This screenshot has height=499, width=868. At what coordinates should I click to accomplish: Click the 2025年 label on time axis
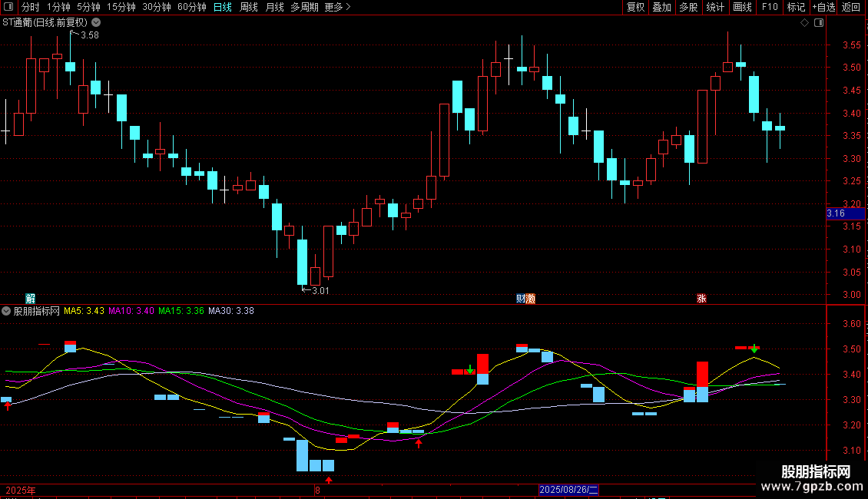[x=21, y=490]
